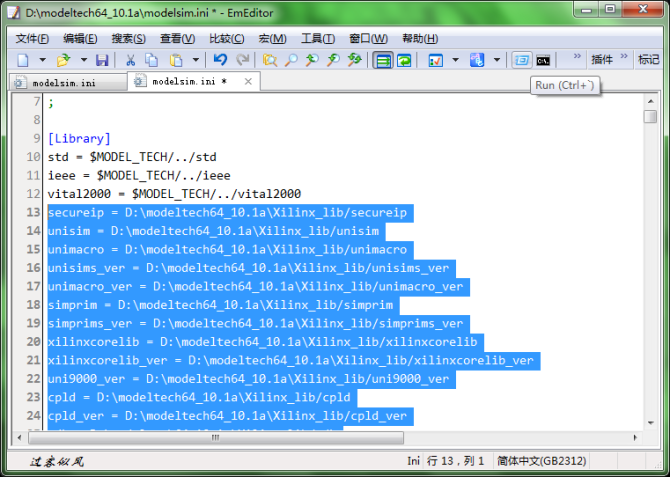
Task: Paste with the clipboard icon
Action: [176, 60]
